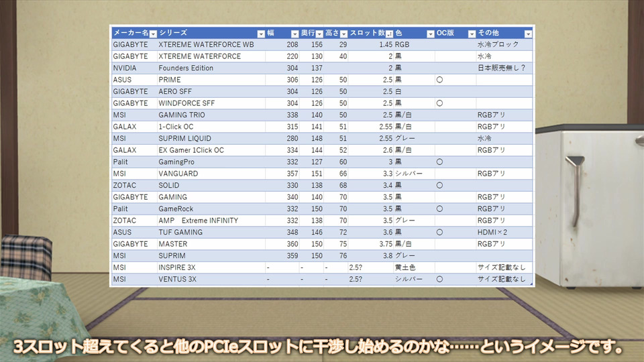Viewport: 644px width, 362px height.
Task: Select the 1-Click OC series cell
Action: click(x=211, y=127)
